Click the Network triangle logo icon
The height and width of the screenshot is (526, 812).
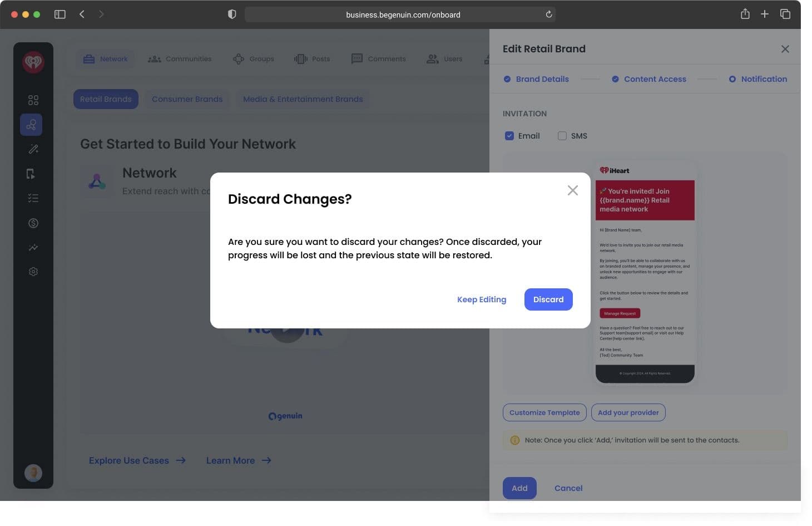click(x=97, y=181)
